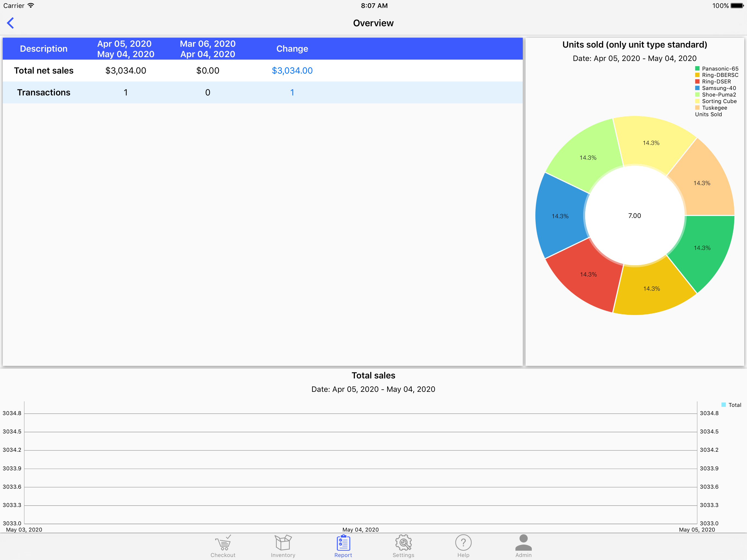Click the 7.00 donut center total
The height and width of the screenshot is (560, 747).
tap(635, 215)
